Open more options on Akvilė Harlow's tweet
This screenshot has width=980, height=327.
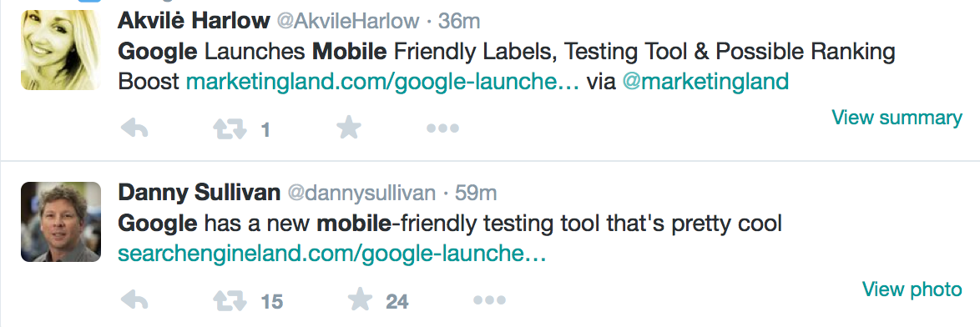click(x=442, y=128)
